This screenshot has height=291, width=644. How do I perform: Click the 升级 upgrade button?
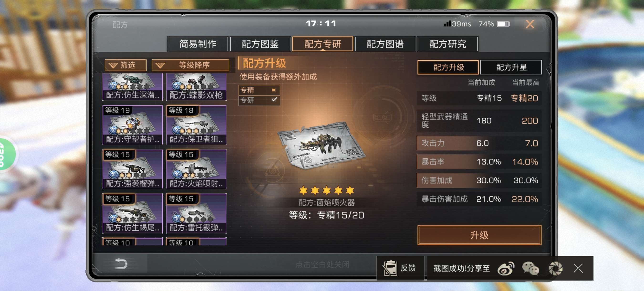(479, 235)
